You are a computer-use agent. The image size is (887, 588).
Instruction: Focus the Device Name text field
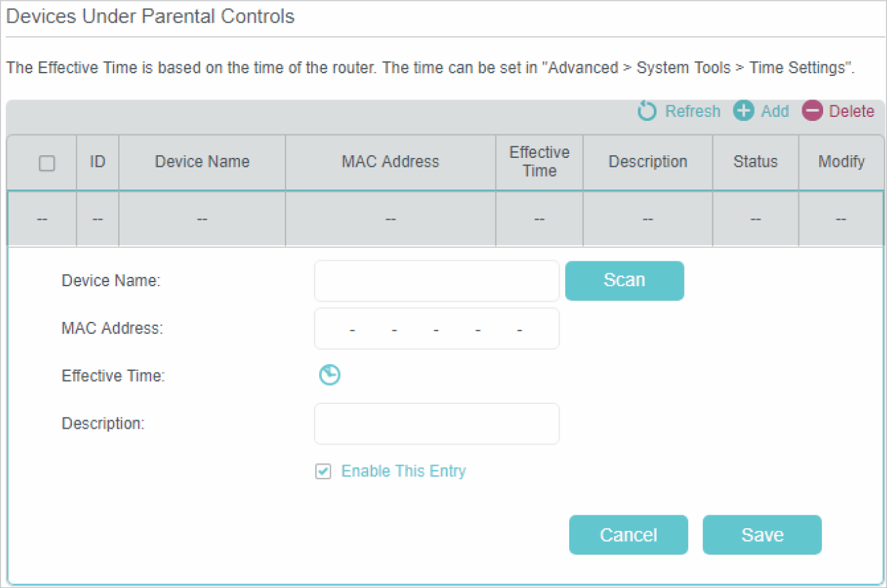click(x=437, y=281)
